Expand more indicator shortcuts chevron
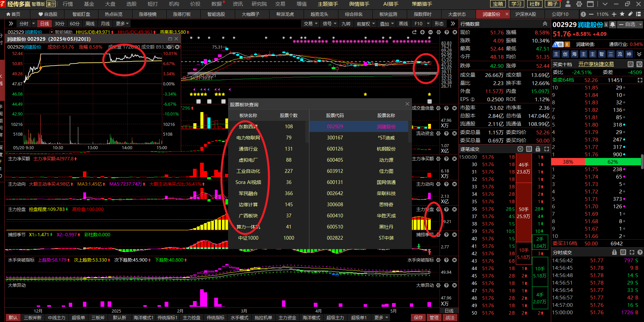Screen dimensions: 644x322 click(x=639, y=54)
